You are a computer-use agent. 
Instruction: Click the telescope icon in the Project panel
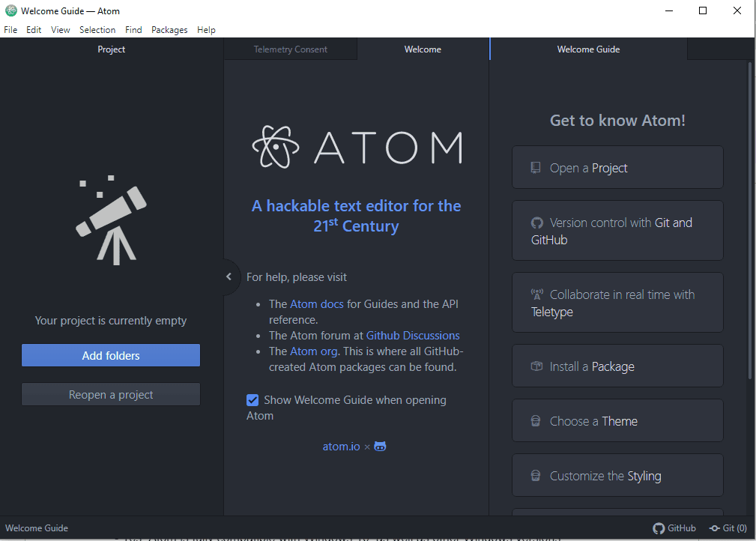111,217
